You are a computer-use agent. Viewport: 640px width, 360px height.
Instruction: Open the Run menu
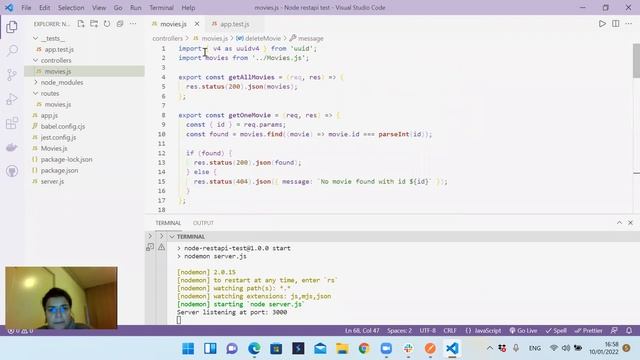click(136, 8)
